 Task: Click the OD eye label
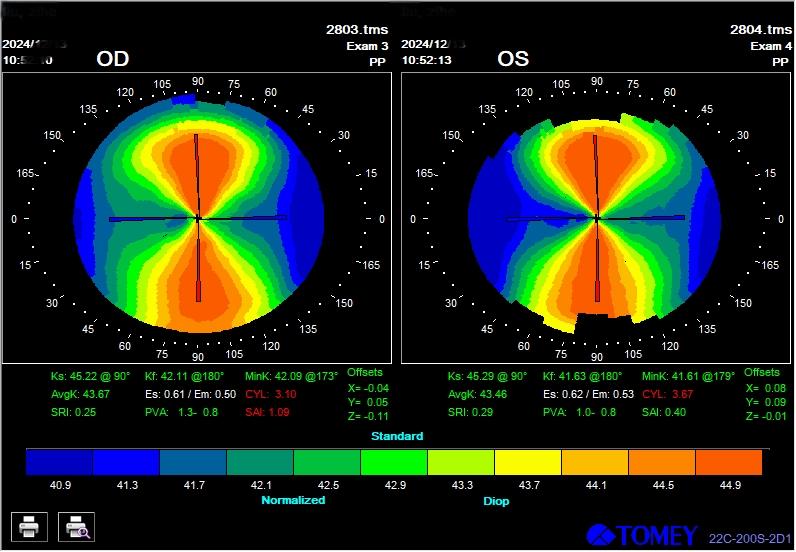pos(112,59)
